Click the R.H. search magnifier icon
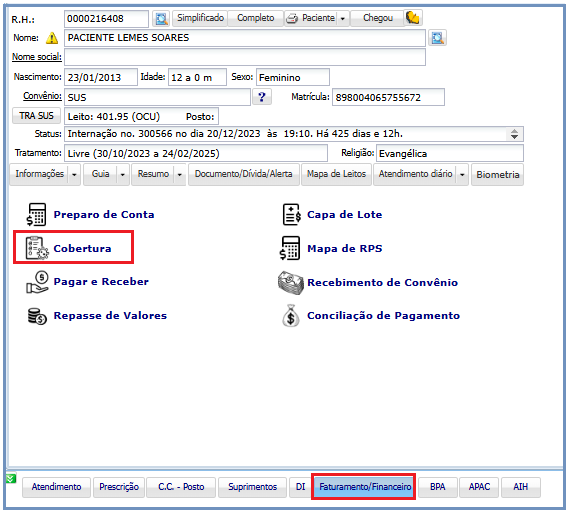 [x=161, y=18]
